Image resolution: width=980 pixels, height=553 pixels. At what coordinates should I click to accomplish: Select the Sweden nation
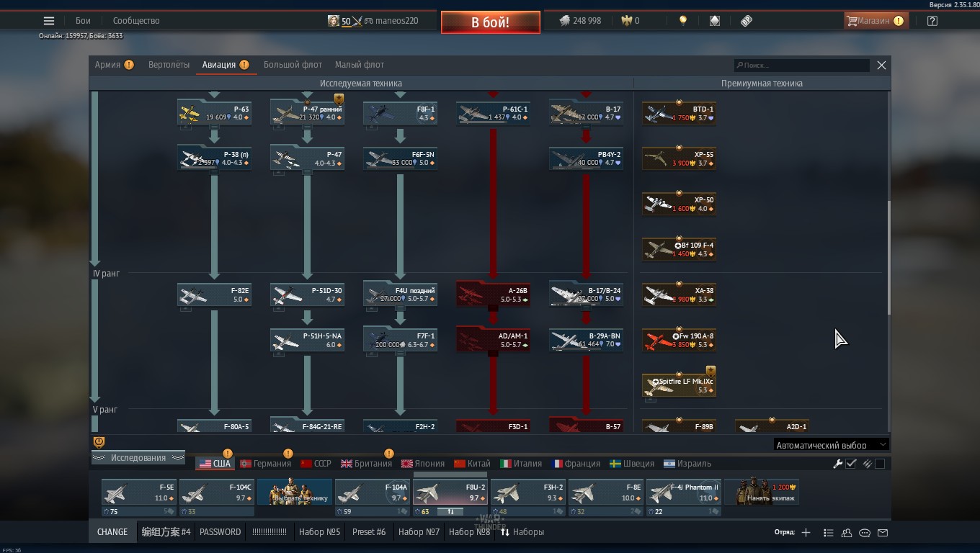[x=632, y=464]
